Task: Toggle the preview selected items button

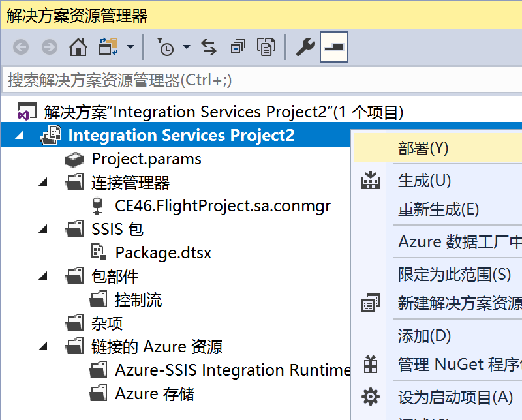Action: [334, 47]
